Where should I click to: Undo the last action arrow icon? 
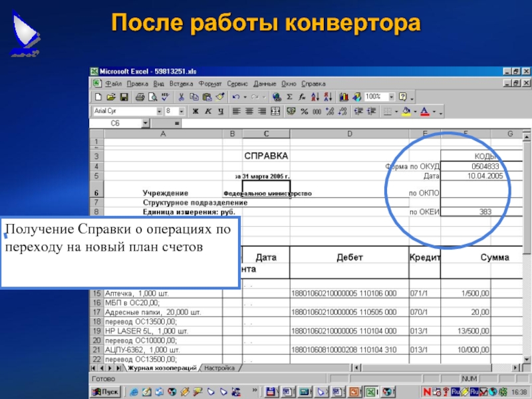click(x=236, y=97)
